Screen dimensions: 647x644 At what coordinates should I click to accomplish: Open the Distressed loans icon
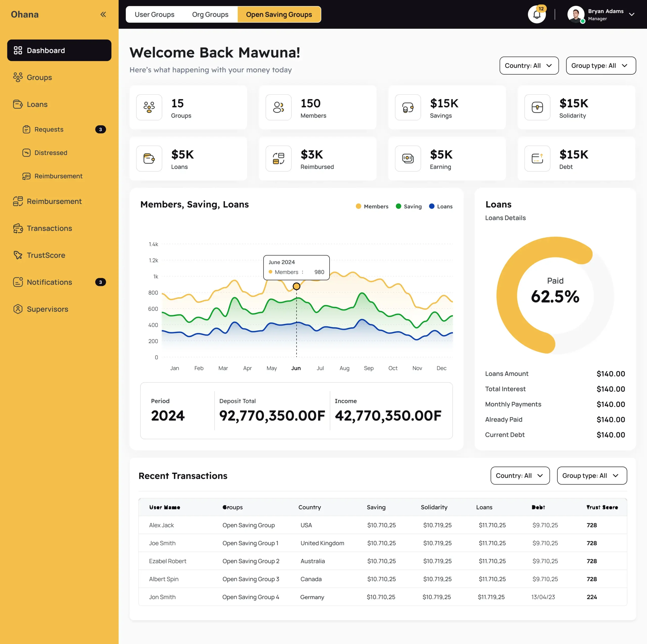[27, 153]
